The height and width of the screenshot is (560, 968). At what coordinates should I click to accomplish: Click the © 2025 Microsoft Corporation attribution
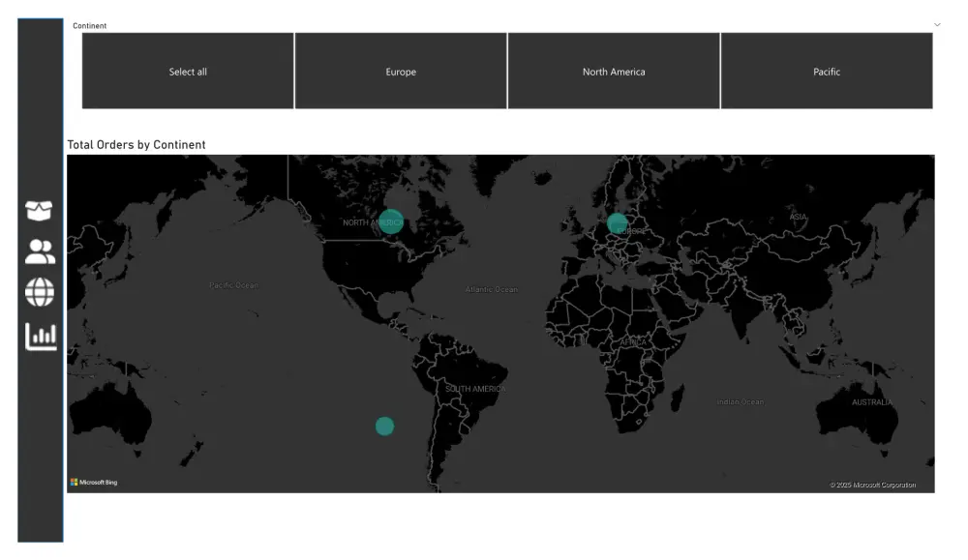871,485
